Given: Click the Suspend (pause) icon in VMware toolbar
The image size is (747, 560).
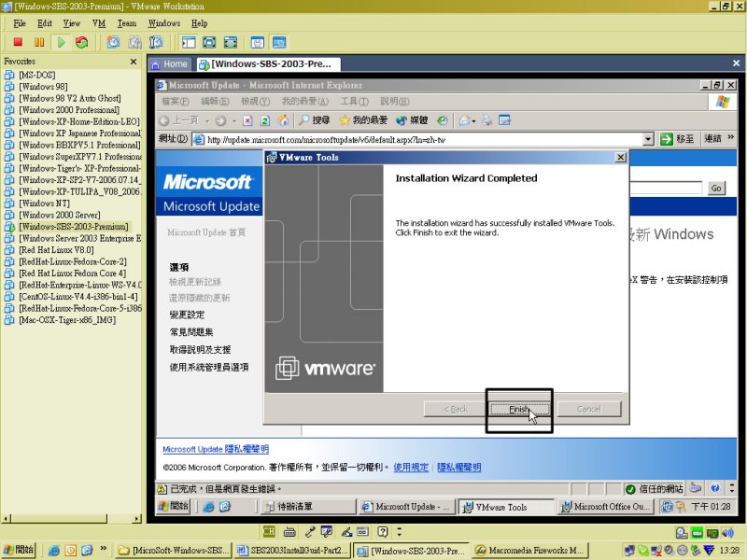Looking at the screenshot, I should coord(39,42).
